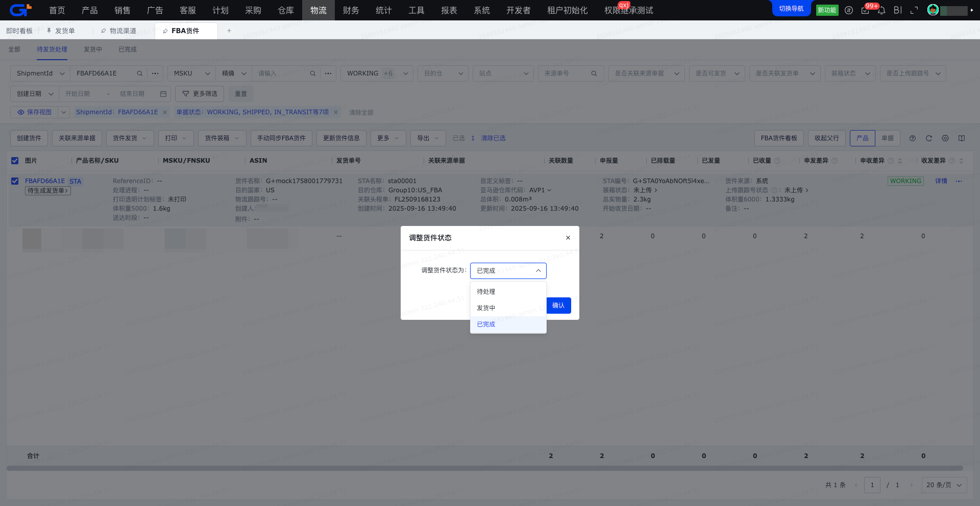This screenshot has height=506, width=980.
Task: Click the circular transfer icon beside 新功能
Action: [x=849, y=10]
